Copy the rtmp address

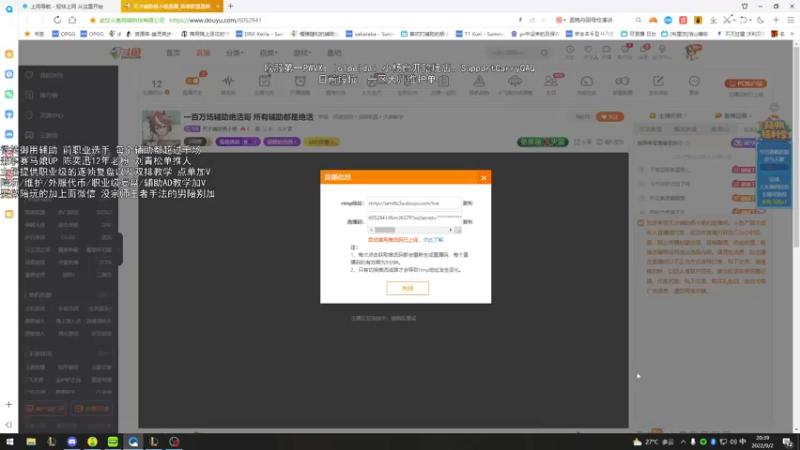pos(467,203)
